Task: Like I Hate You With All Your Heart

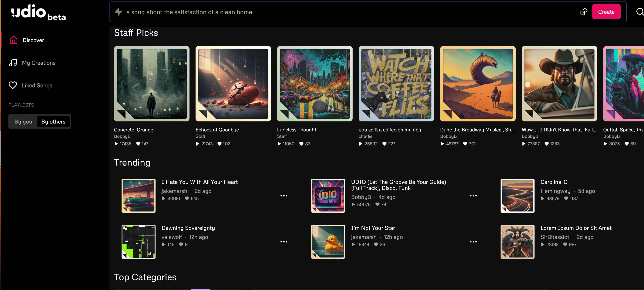Action: click(x=187, y=198)
